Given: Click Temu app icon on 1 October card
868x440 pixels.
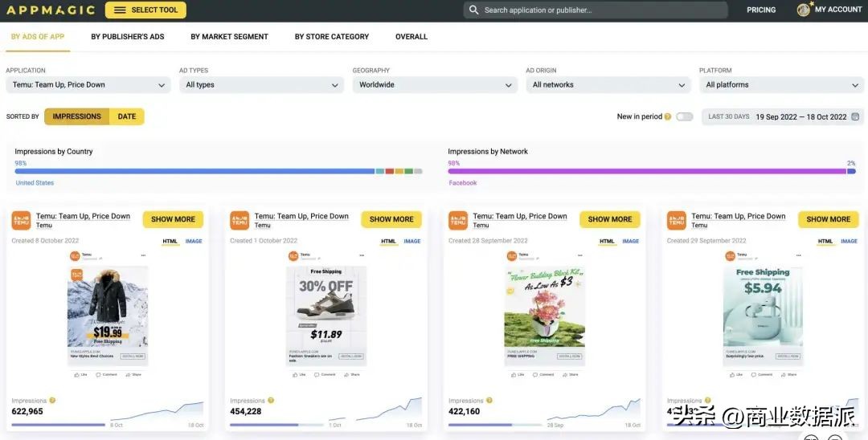Looking at the screenshot, I should (x=240, y=221).
